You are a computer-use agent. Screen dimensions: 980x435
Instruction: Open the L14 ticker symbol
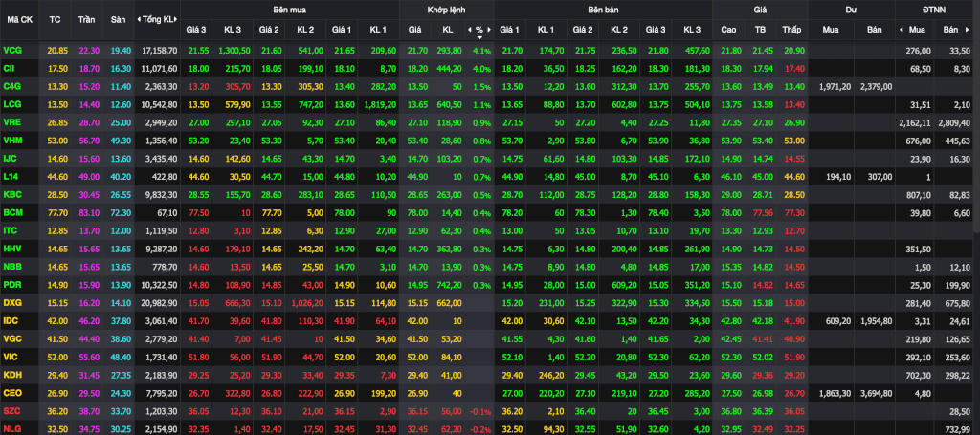(x=11, y=176)
